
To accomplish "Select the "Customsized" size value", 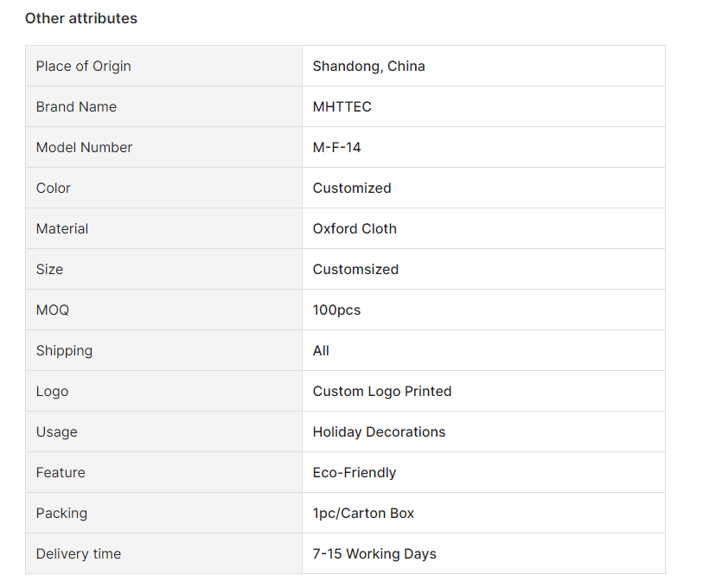I will tap(355, 270).
